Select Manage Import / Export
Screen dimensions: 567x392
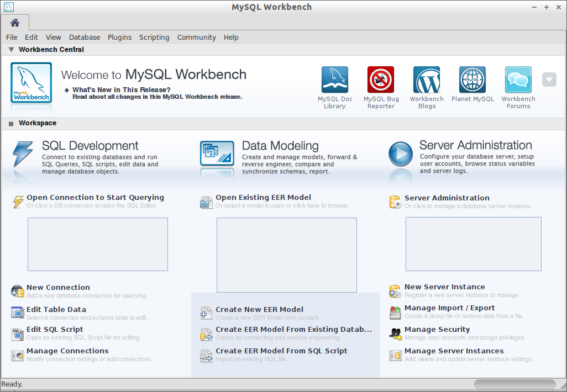[449, 308]
